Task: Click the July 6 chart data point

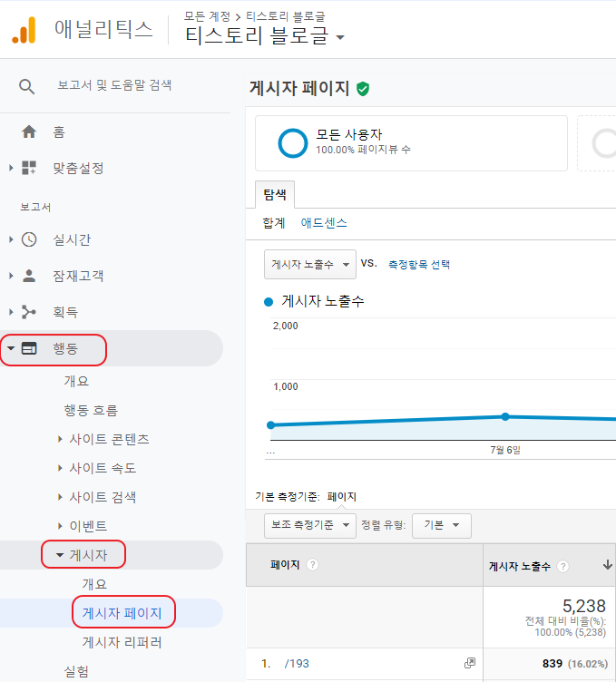Action: tap(505, 416)
